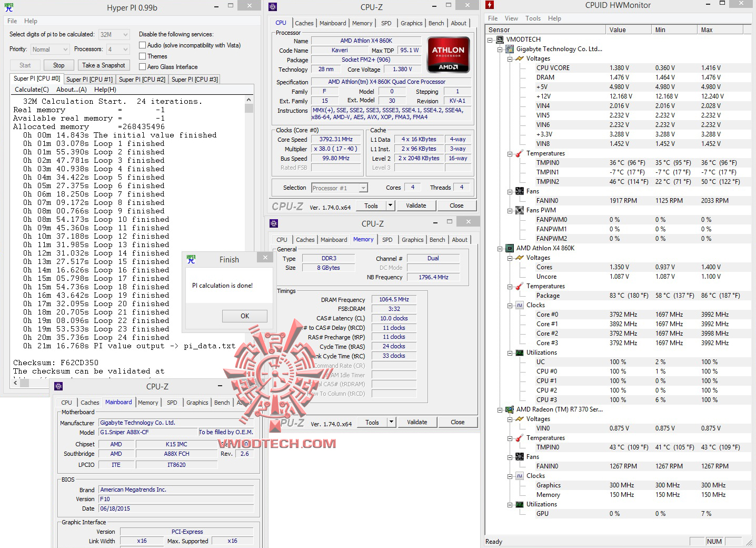Click Take a Snapshot button
This screenshot has height=548, width=756.
104,65
